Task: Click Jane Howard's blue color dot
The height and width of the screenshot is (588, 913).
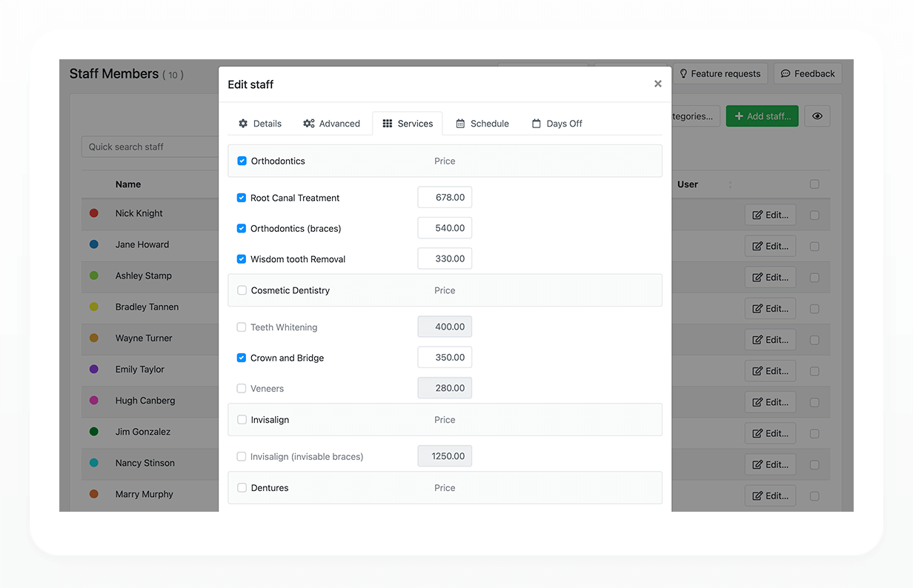Action: tap(94, 244)
